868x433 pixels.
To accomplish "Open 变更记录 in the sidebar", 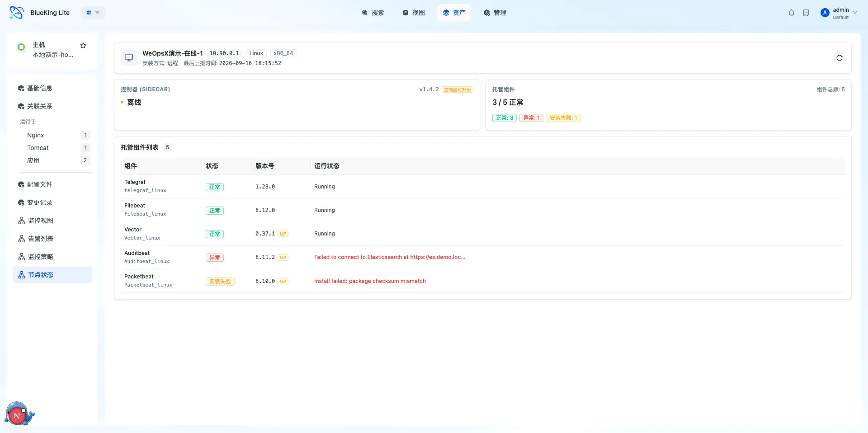I will tap(52, 202).
